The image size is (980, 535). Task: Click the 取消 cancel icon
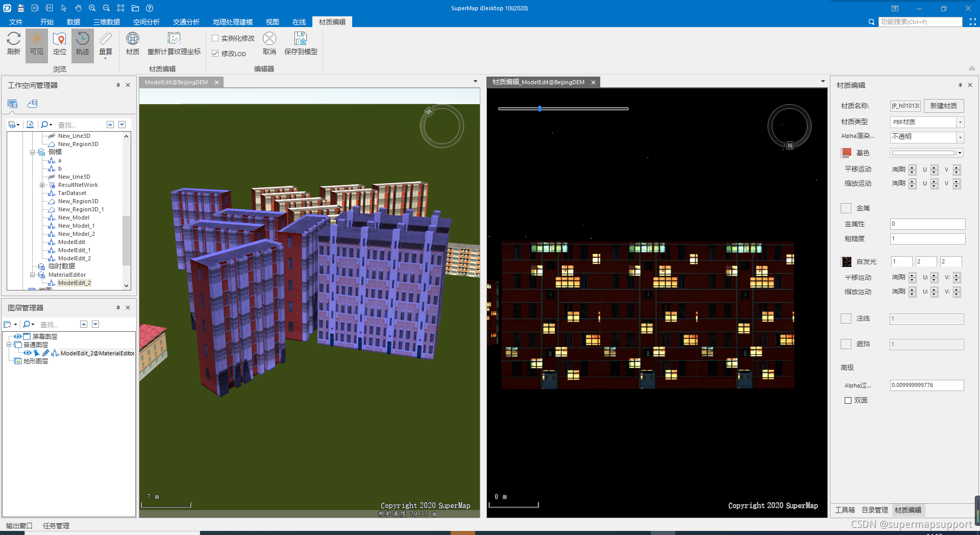click(x=269, y=39)
